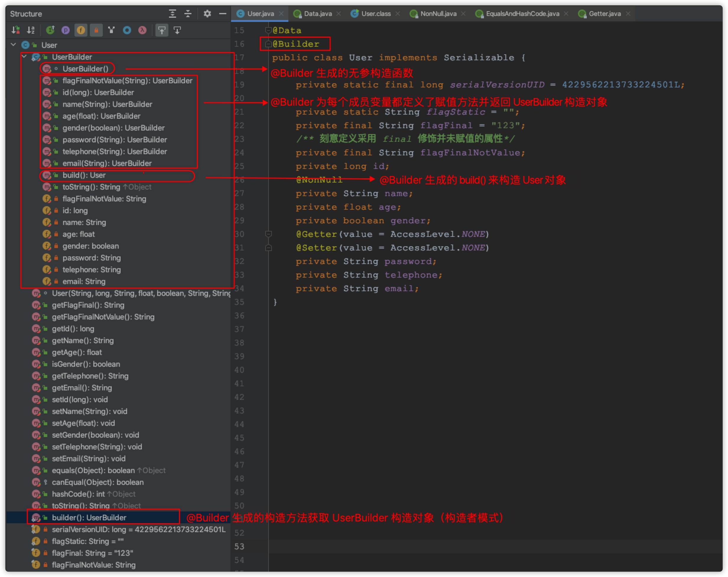Toggle Sort by Visibility in Structure toolbar

click(x=16, y=30)
